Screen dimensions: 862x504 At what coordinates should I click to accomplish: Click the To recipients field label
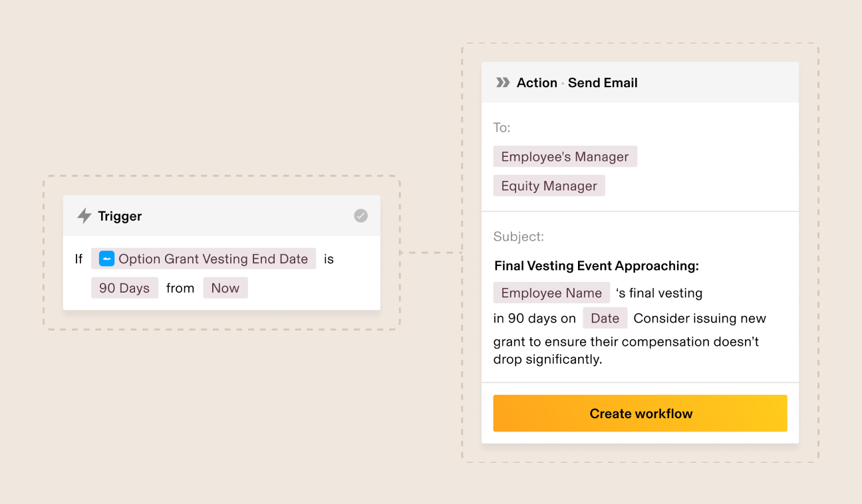(x=502, y=128)
